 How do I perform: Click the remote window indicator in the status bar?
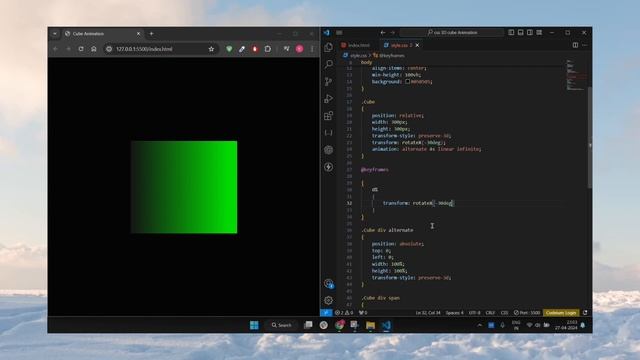[326, 313]
